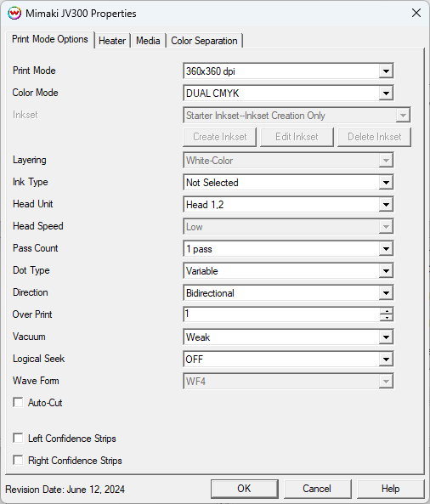Open the Color Separation tab
The image size is (430, 504).
pyautogui.click(x=204, y=41)
